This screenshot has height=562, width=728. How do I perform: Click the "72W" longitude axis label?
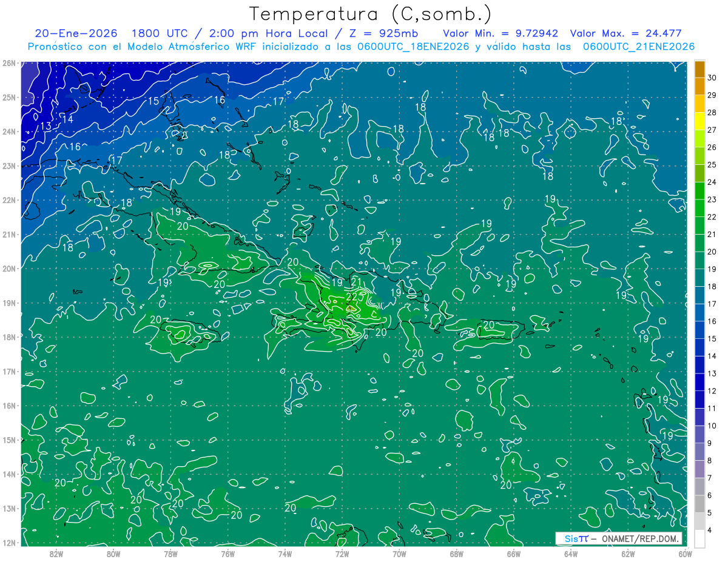(x=342, y=554)
